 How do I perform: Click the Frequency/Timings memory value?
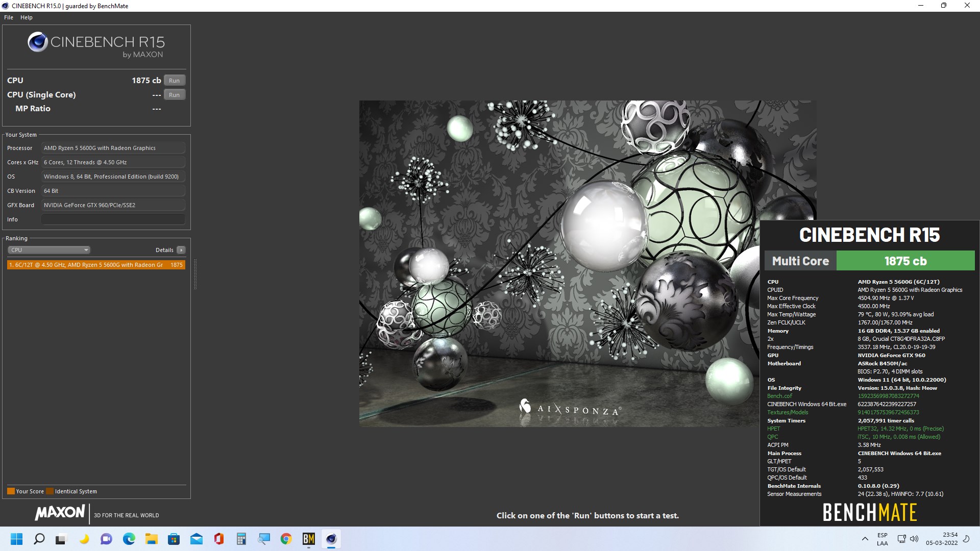click(x=896, y=347)
